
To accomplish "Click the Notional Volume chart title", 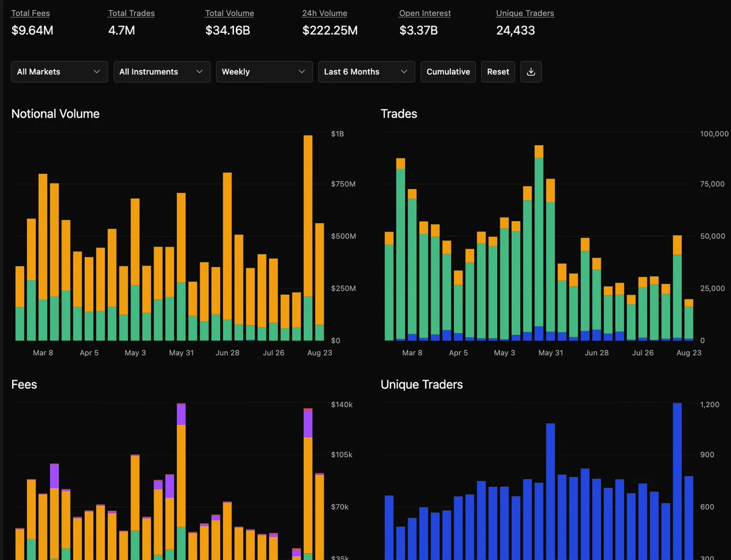I will pyautogui.click(x=55, y=114).
